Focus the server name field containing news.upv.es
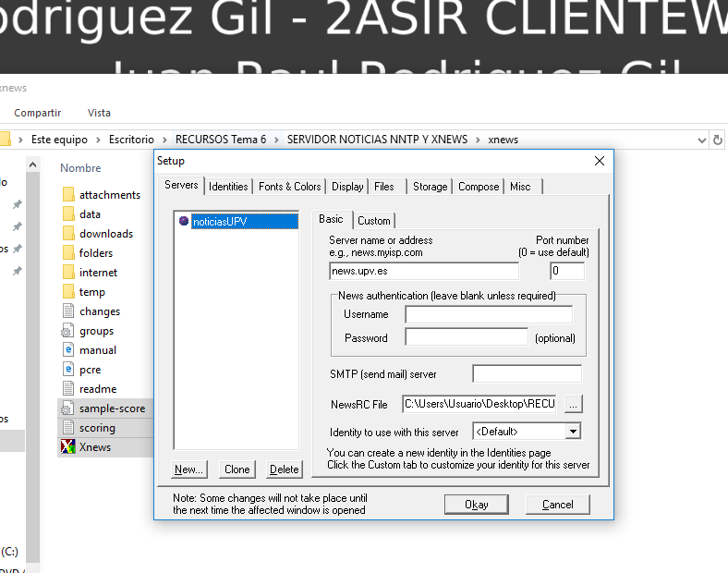The image size is (728, 573). pos(424,271)
